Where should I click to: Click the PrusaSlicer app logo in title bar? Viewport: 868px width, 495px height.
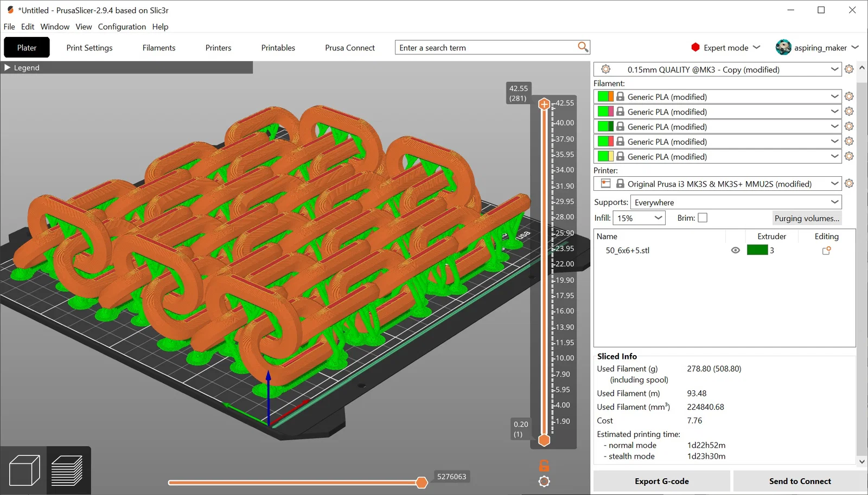[x=10, y=10]
